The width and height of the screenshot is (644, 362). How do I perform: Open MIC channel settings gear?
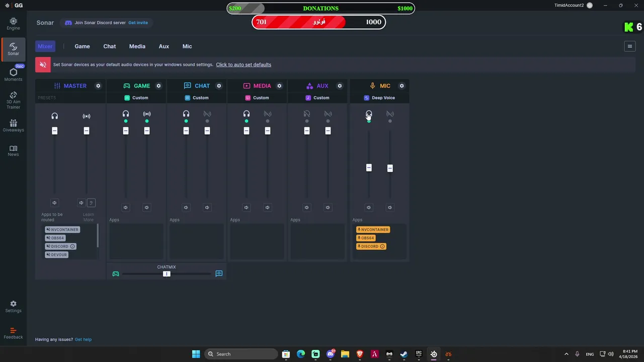coord(401,86)
